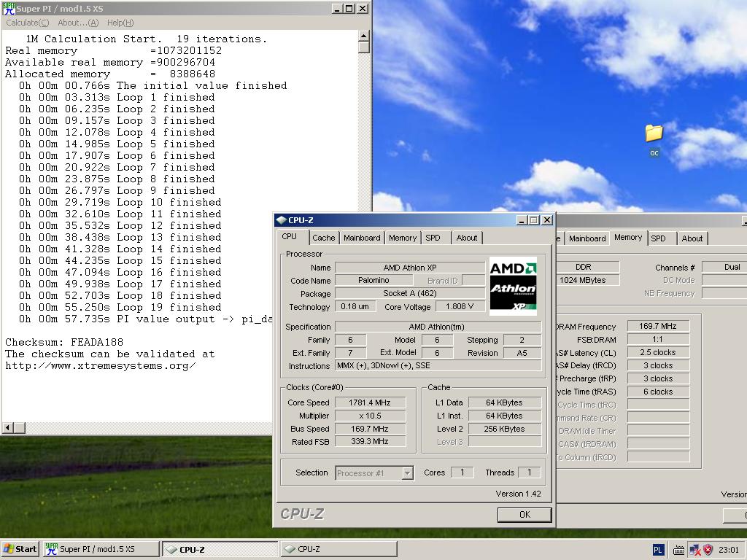Click the Threads value field

tap(530, 472)
